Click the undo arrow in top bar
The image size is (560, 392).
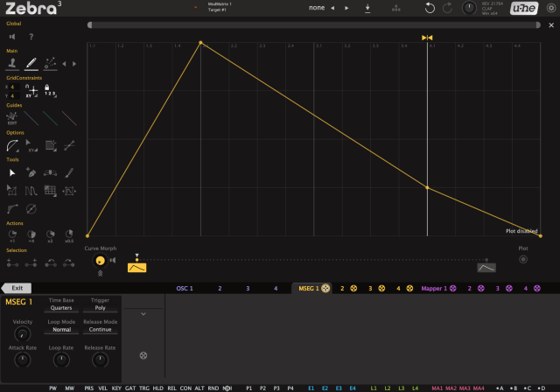[430, 8]
